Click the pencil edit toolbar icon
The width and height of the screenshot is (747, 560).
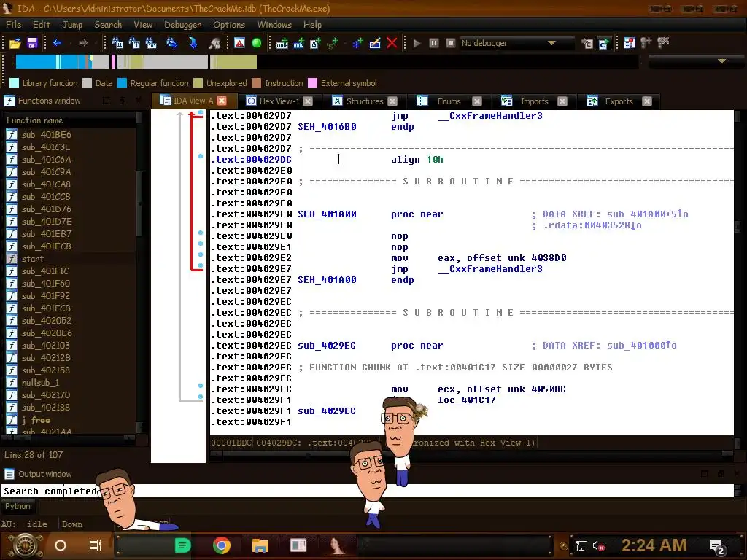(x=375, y=43)
